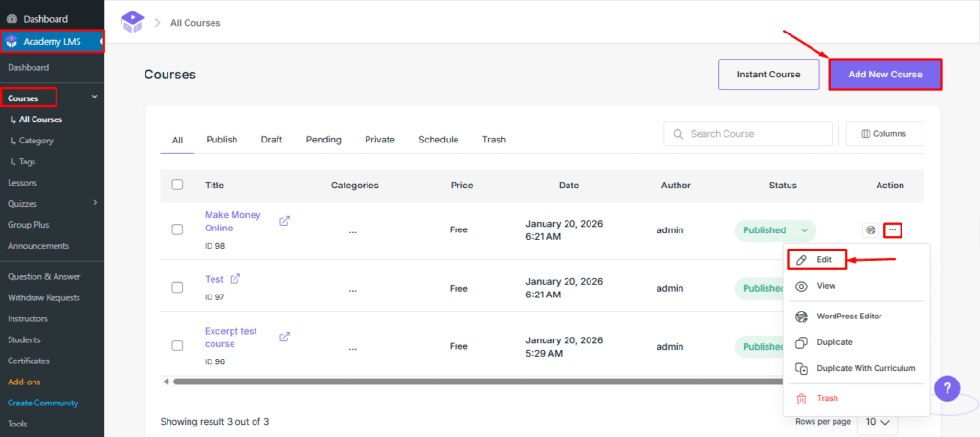Click the three-dots action menu icon
The image size is (980, 437).
click(892, 229)
